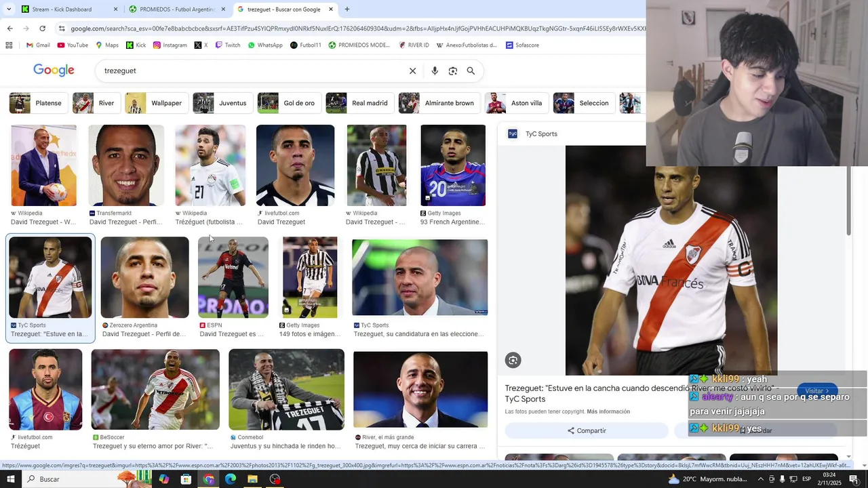Open the tab search dropdown arrow

point(9,9)
